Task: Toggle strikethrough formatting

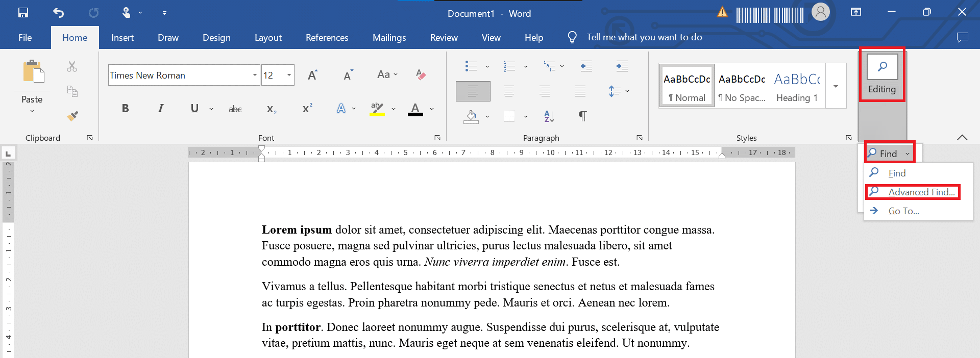Action: (235, 109)
